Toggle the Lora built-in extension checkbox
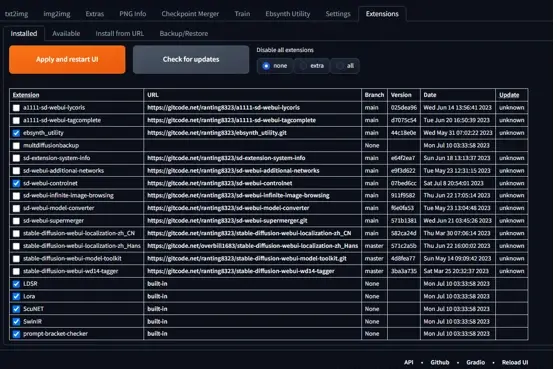The image size is (557, 369). (16, 297)
